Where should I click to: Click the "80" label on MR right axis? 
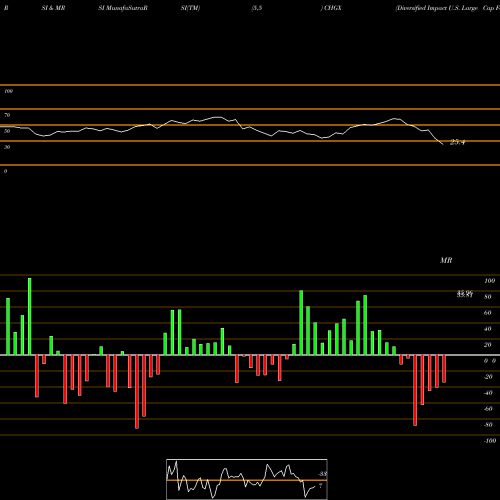pyautogui.click(x=488, y=297)
